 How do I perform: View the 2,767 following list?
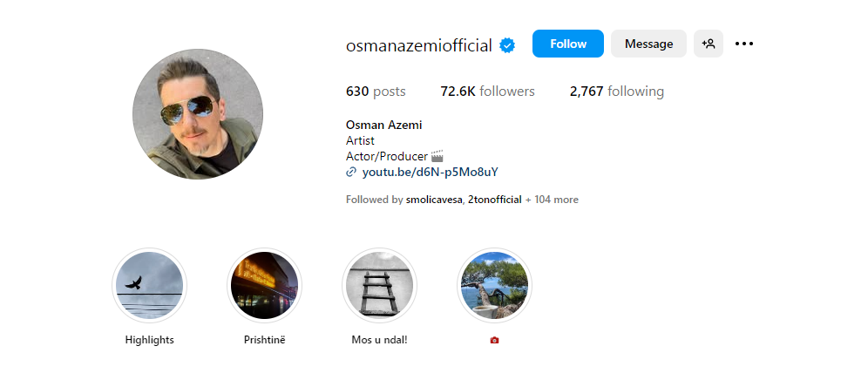pos(617,92)
